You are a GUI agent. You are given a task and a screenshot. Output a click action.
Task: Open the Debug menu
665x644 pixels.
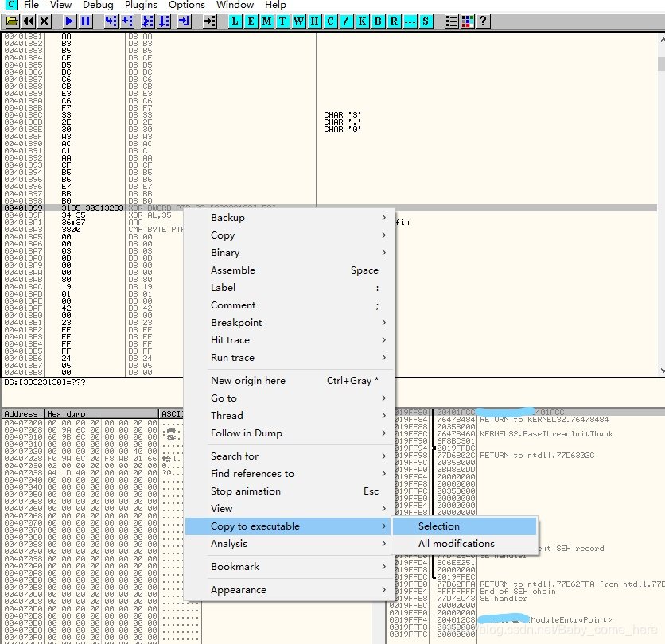pyautogui.click(x=98, y=5)
